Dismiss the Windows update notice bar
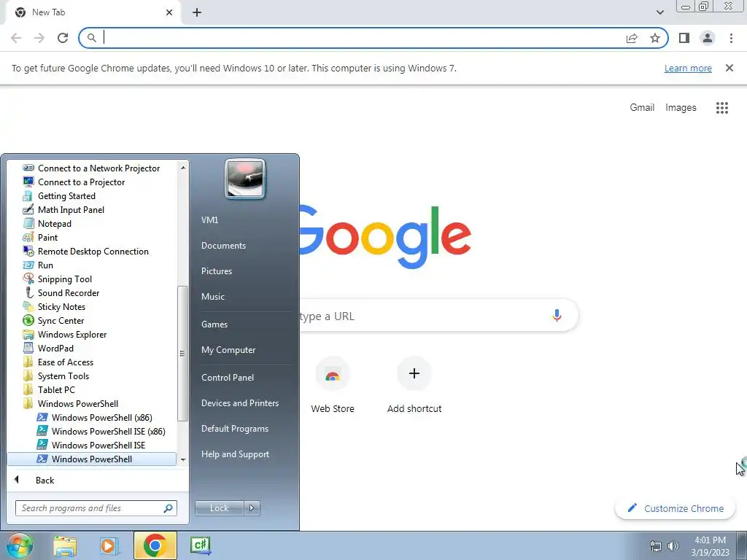Viewport: 747px width, 560px height. [729, 68]
